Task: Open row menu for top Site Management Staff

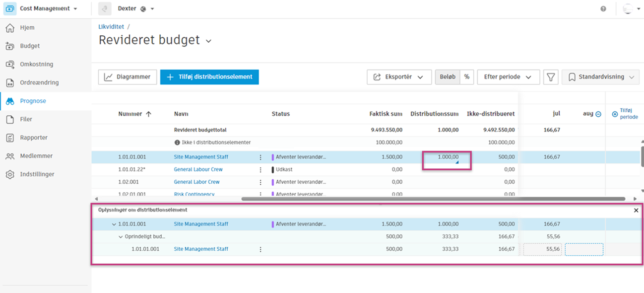Action: click(260, 157)
